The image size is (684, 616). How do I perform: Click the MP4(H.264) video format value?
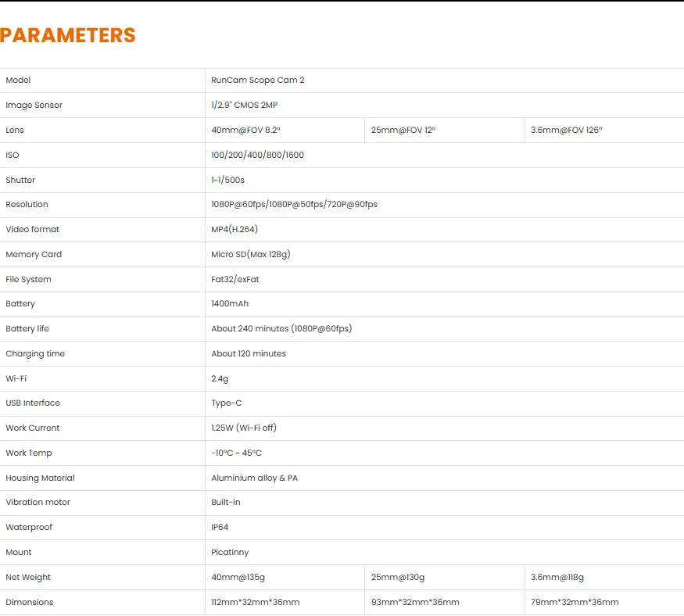235,229
